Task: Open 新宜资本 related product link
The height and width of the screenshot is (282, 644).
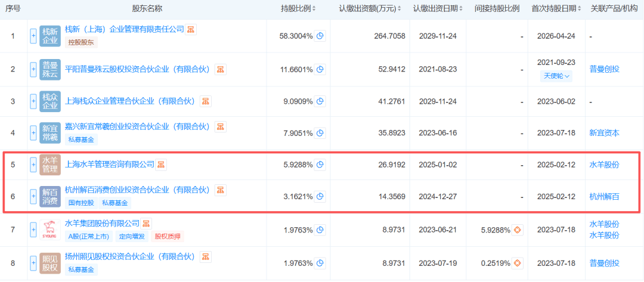Action: [x=604, y=133]
